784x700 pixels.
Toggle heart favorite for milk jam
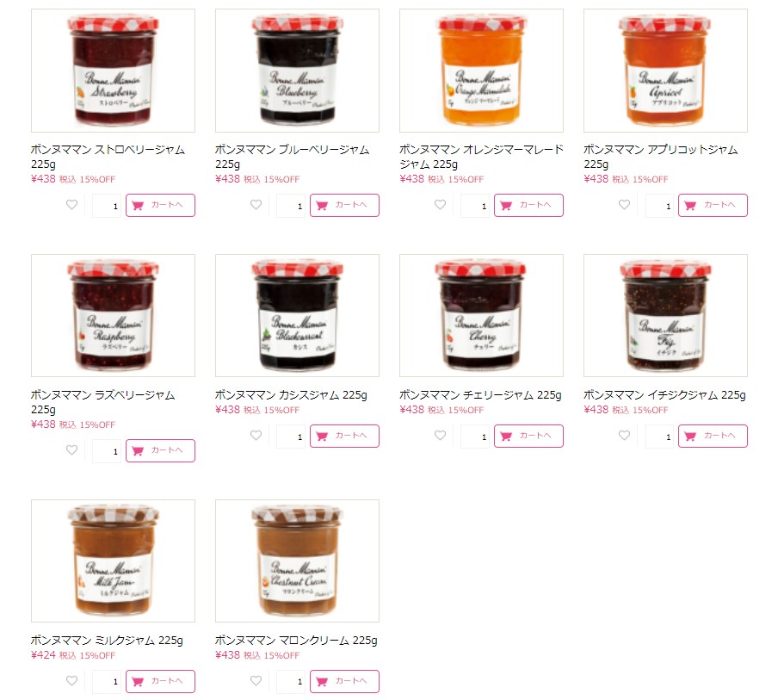coord(72,680)
